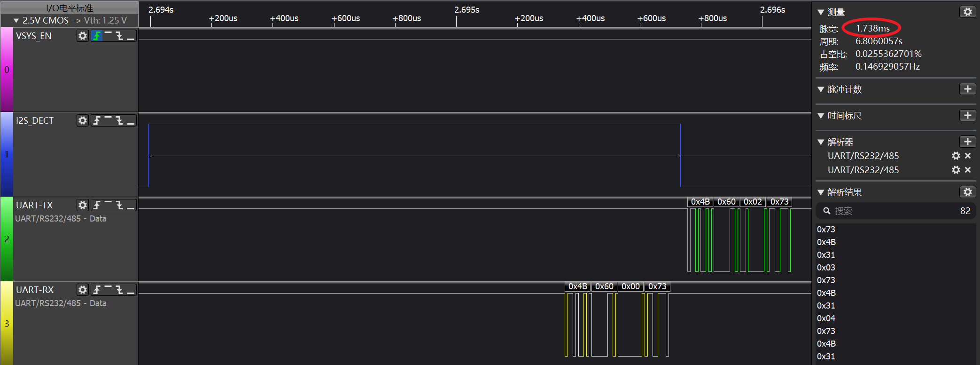Screen dimensions: 980x365
Task: Add a new decoder in 解析器
Action: [967, 142]
